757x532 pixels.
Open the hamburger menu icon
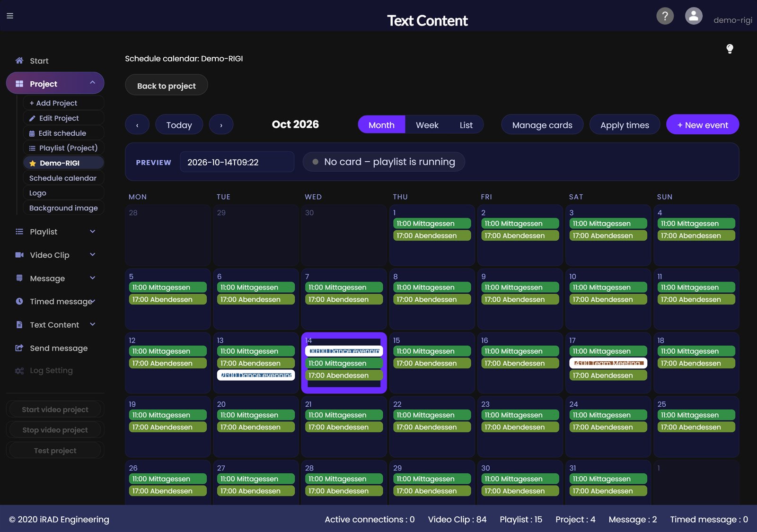pyautogui.click(x=10, y=16)
